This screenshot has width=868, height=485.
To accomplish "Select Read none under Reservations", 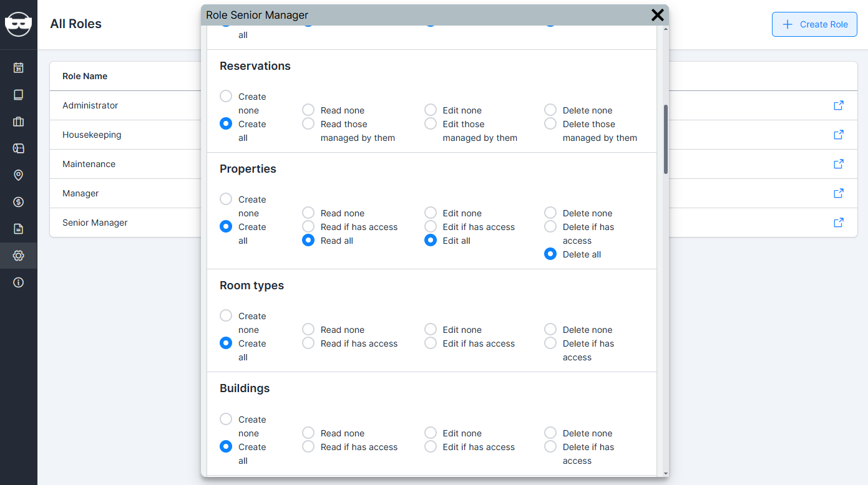I will tap(308, 109).
